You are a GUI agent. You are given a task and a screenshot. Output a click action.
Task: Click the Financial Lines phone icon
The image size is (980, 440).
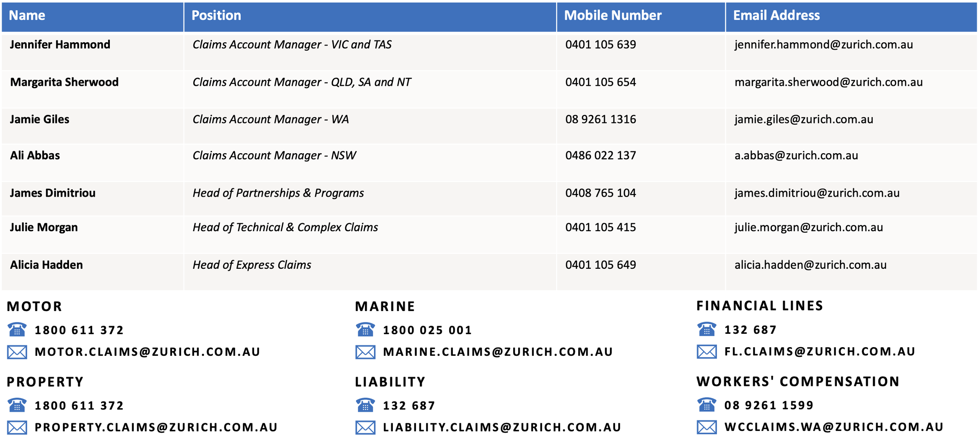tap(707, 329)
